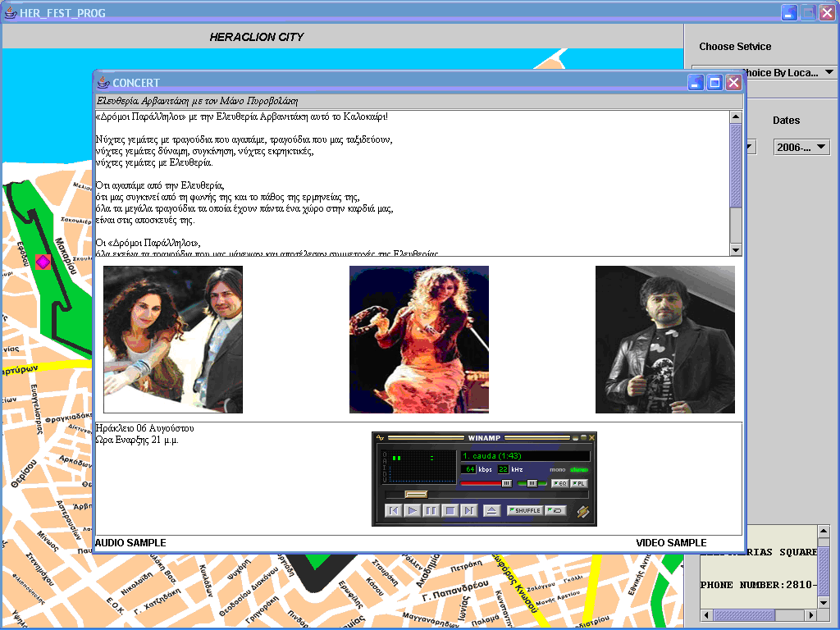The width and height of the screenshot is (840, 630).
Task: Click Μακαρίου street label on the map
Action: point(66,256)
